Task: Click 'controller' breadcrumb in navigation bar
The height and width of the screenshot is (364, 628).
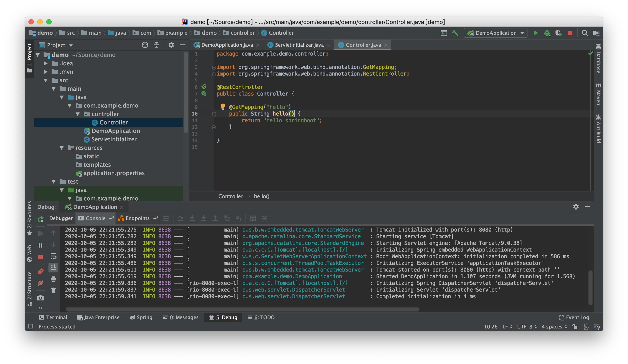Action: [x=239, y=33]
